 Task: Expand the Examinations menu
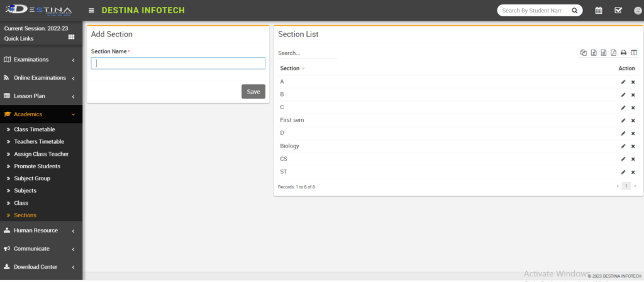pyautogui.click(x=40, y=60)
